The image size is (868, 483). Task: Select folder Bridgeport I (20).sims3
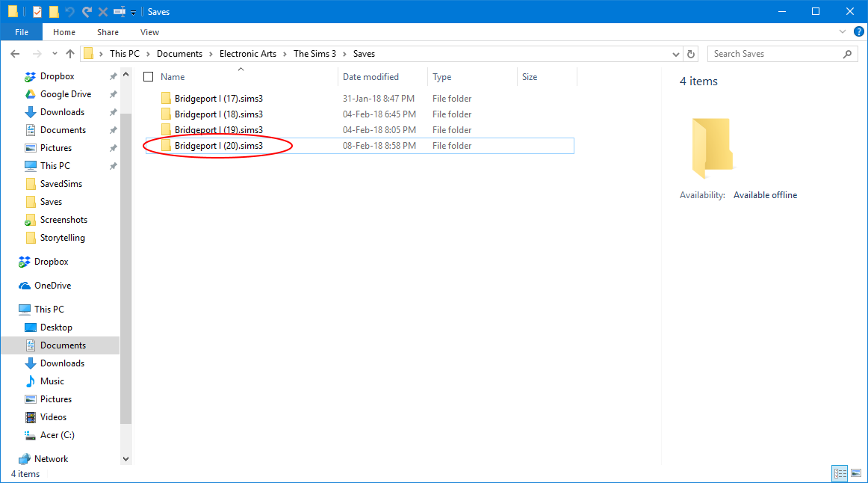click(x=219, y=146)
